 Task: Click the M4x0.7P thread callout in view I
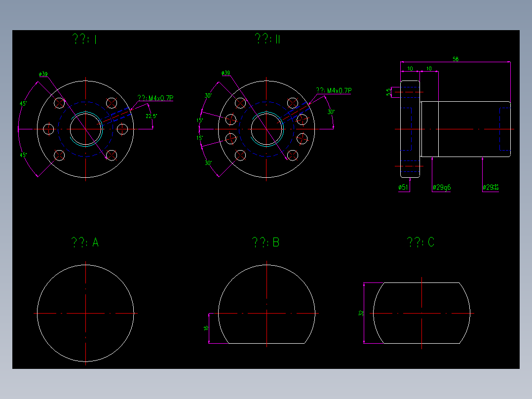156,98
